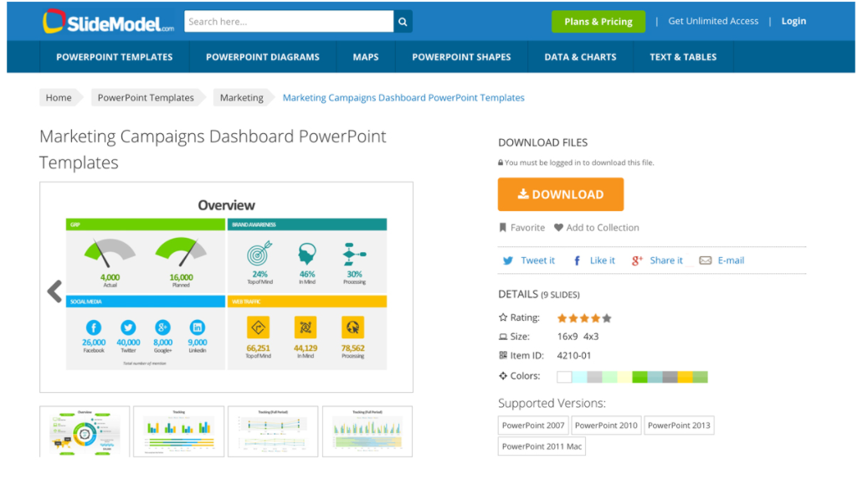The width and height of the screenshot is (868, 490).
Task: Click the PowerPoint 2013 version tag
Action: point(679,426)
